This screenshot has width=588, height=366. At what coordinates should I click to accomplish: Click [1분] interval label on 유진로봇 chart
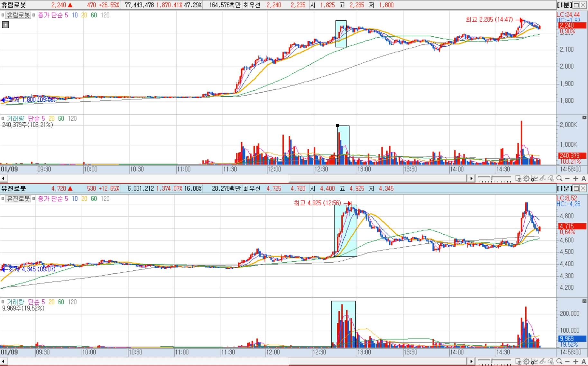point(565,188)
